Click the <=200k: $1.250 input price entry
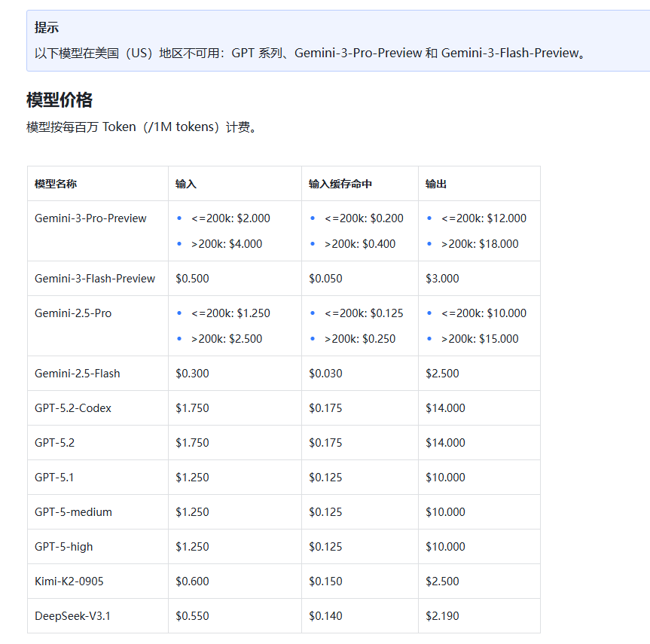650x644 pixels. coord(230,313)
